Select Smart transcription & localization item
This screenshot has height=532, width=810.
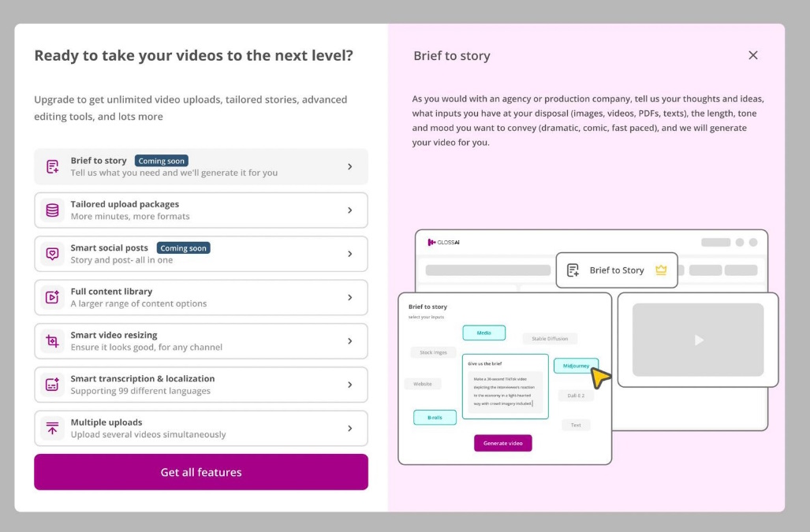pos(200,385)
